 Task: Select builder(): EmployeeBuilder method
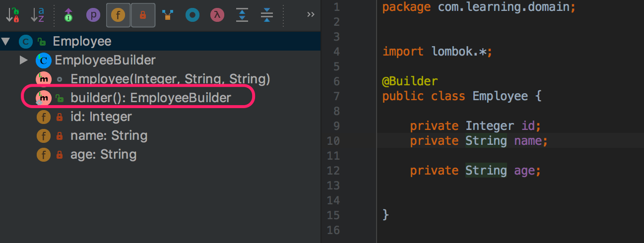point(151,98)
